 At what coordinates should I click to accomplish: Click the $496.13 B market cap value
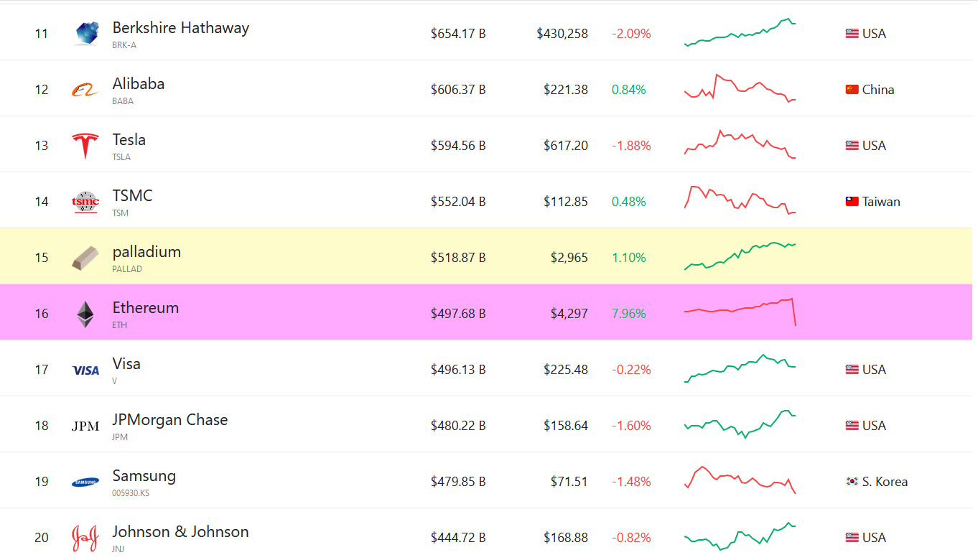pyautogui.click(x=458, y=370)
